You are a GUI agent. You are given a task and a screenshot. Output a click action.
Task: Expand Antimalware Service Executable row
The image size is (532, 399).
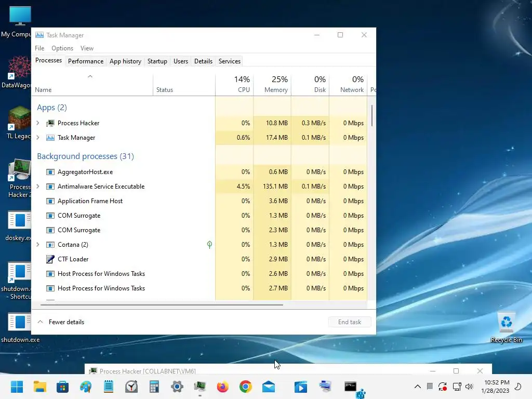point(38,187)
